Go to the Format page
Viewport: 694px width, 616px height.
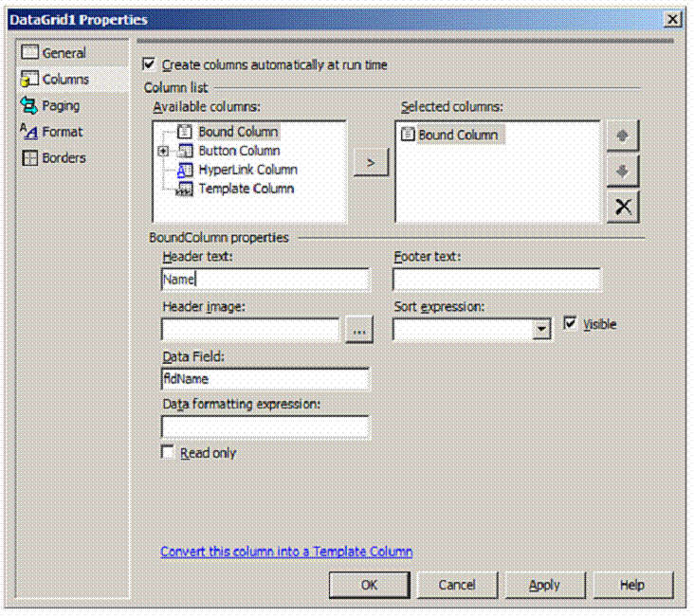[63, 132]
